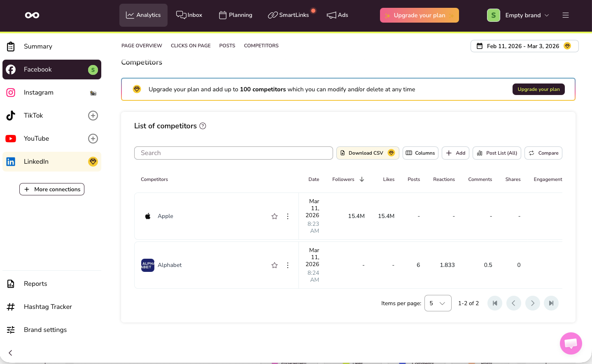The width and height of the screenshot is (592, 364).
Task: Open the items per page dropdown
Action: [x=438, y=303]
